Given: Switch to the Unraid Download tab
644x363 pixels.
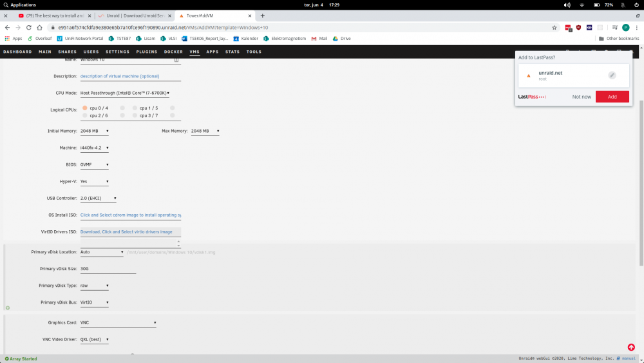Looking at the screenshot, I should [x=135, y=15].
